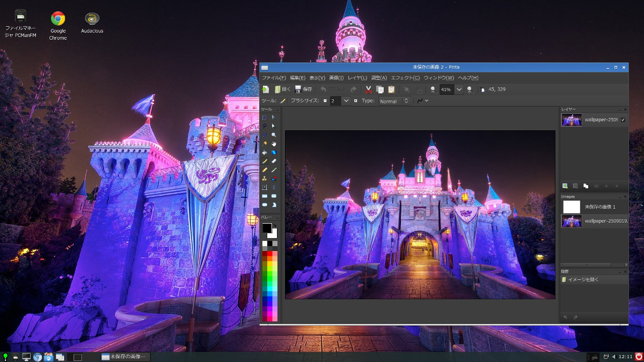Select the Rounded Rectangle tool
644x362 pixels.
click(274, 196)
